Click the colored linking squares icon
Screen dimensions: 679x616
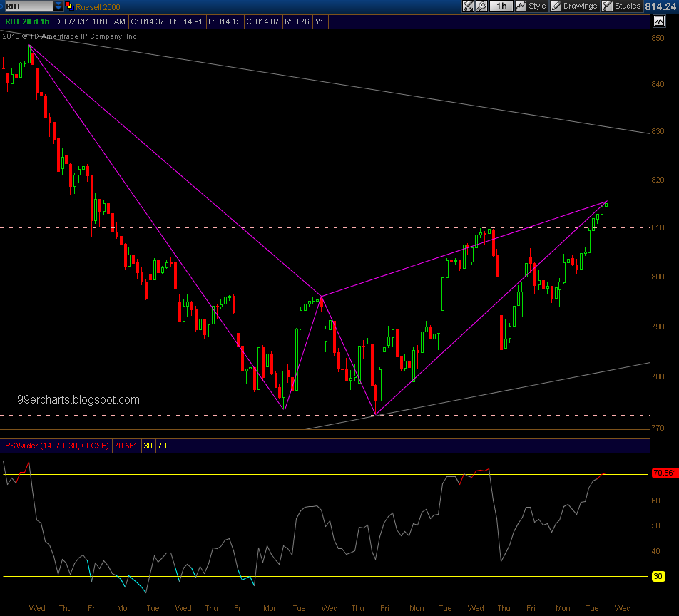(69, 6)
